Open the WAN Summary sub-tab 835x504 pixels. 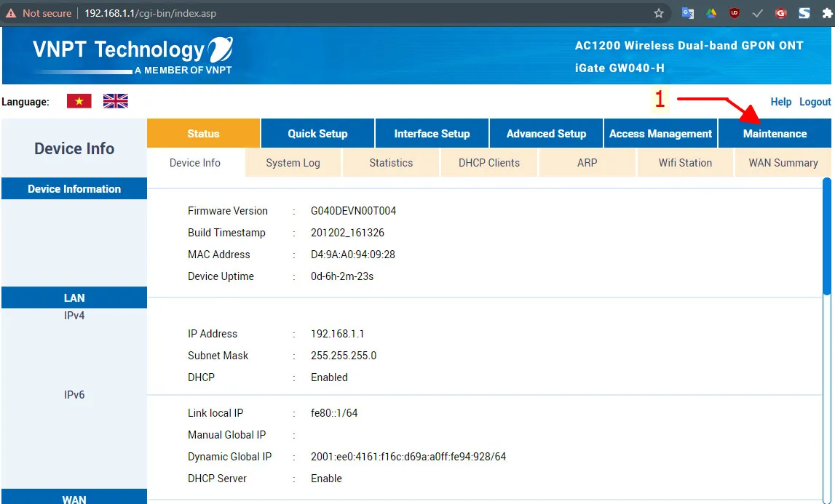[x=783, y=163]
